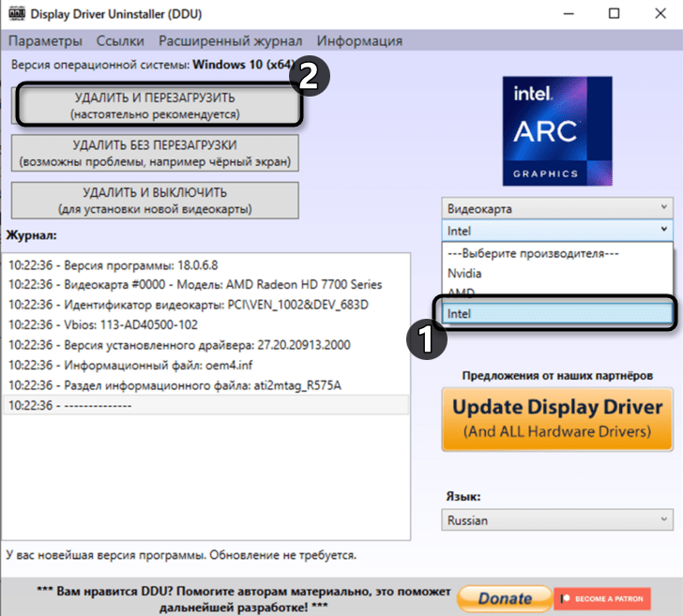Select log line AMD Radeon HD 7700 Series
Viewport: 683px width, 616px height.
[206, 285]
